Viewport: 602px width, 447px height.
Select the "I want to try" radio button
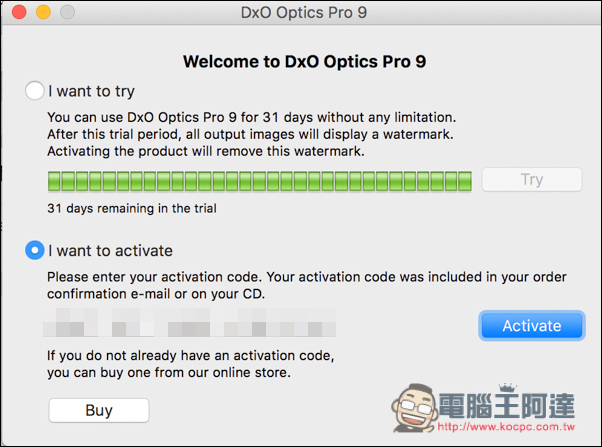click(35, 91)
